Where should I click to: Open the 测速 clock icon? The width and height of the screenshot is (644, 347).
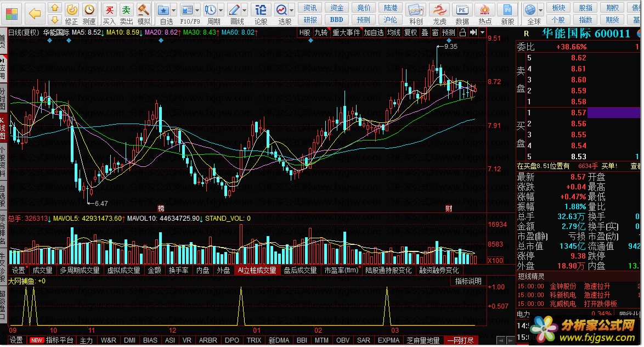[89, 9]
